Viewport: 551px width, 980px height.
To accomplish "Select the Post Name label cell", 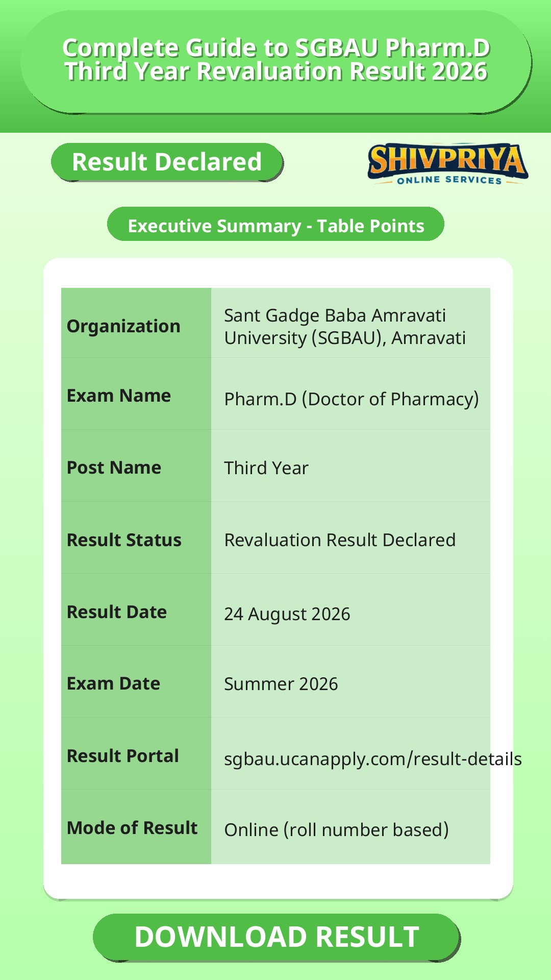I will 136,466.
